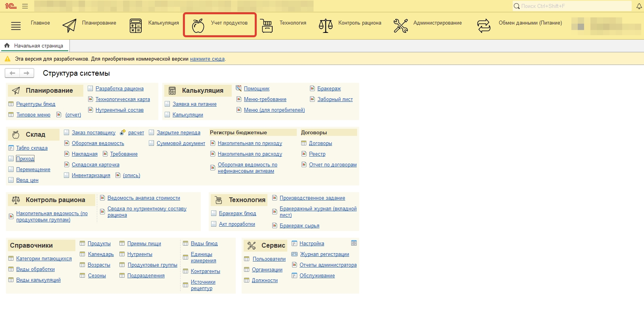The image size is (644, 313).
Task: Open the Настройка service link
Action: [x=311, y=244]
